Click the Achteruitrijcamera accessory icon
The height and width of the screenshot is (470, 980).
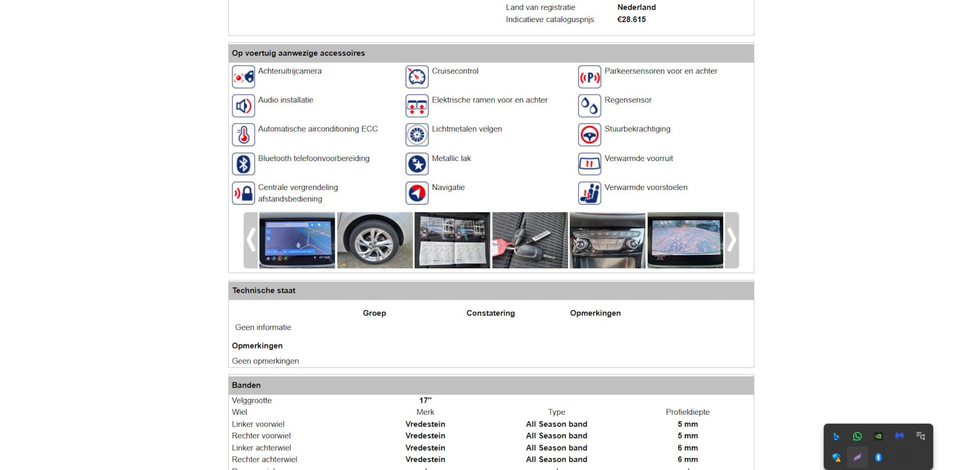(243, 77)
